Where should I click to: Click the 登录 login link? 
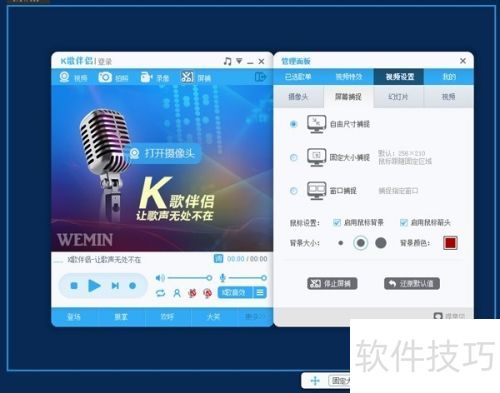click(105, 62)
